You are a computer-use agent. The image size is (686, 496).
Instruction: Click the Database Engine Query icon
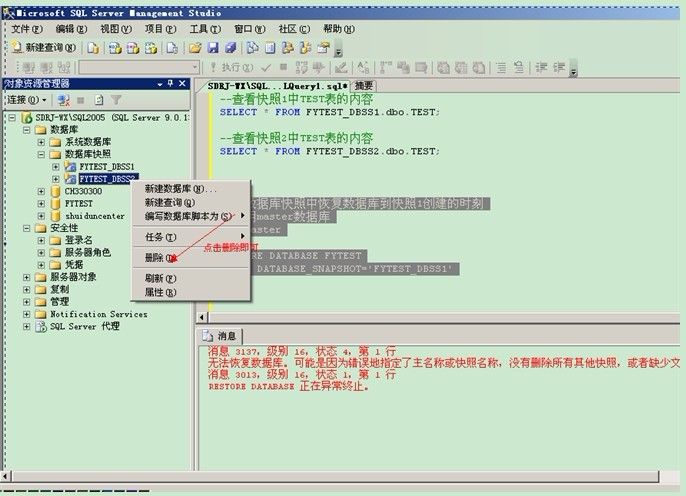pos(93,48)
